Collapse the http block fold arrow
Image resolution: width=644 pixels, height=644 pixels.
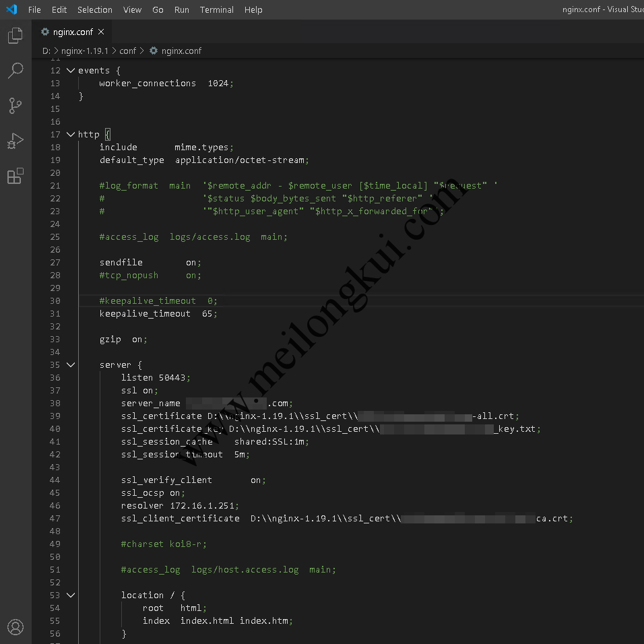pyautogui.click(x=71, y=134)
